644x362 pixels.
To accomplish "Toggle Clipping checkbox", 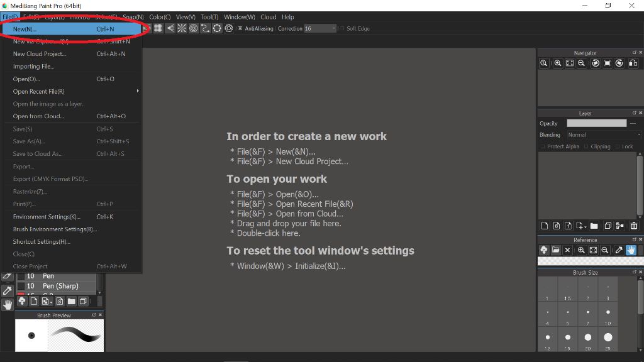I will click(586, 146).
